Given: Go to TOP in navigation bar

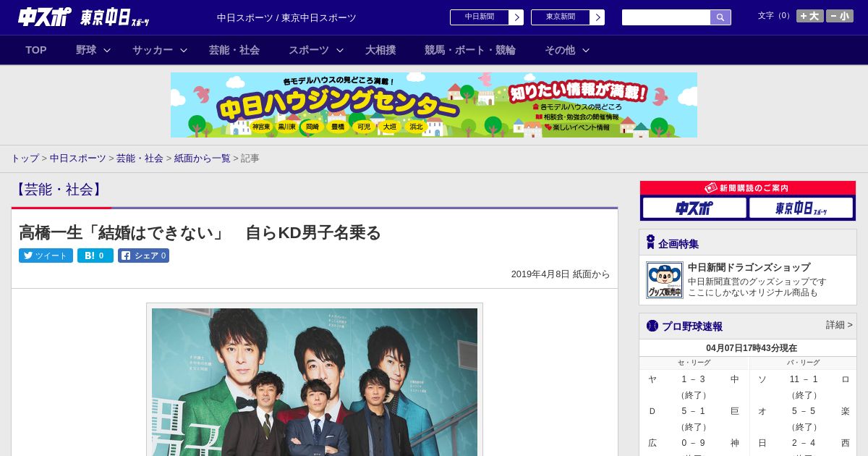Looking at the screenshot, I should point(36,50).
